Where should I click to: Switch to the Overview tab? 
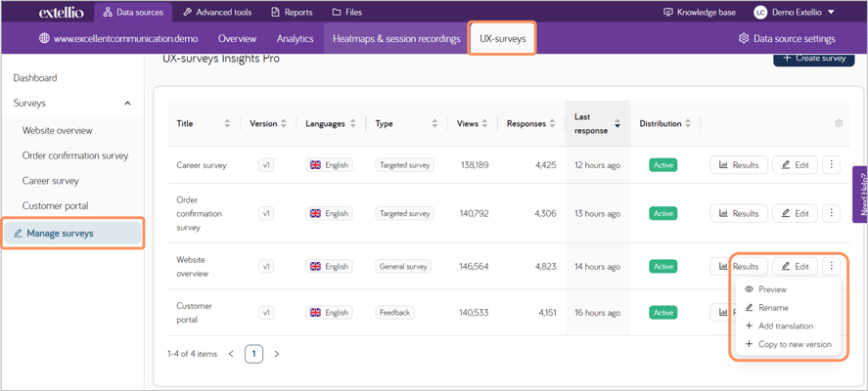237,39
